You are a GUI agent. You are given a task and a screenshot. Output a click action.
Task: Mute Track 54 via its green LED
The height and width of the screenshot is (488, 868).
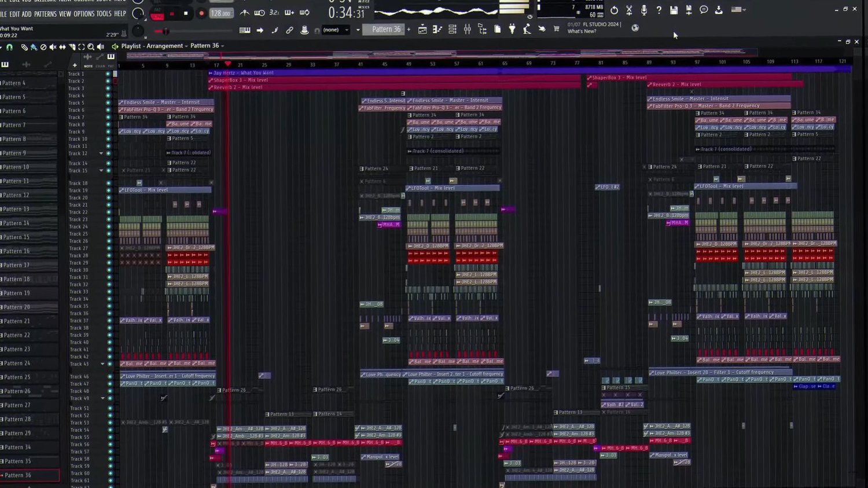coord(110,430)
